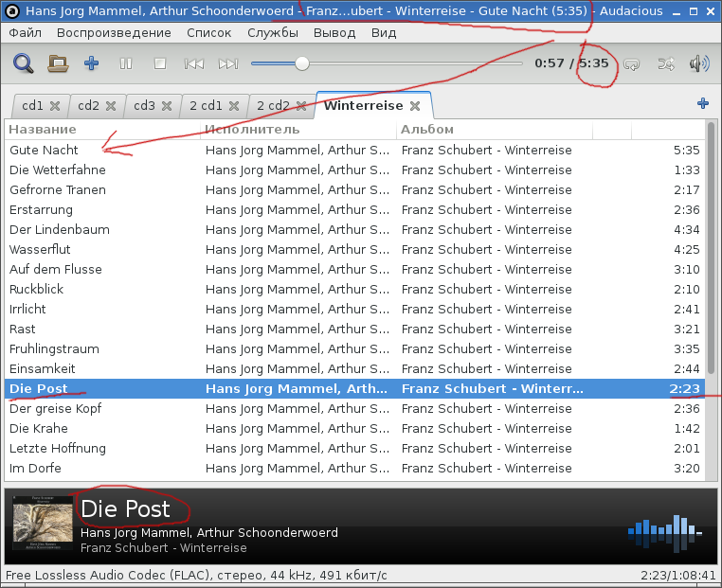Open the Вид menu
This screenshot has height=588, width=722.
(384, 32)
